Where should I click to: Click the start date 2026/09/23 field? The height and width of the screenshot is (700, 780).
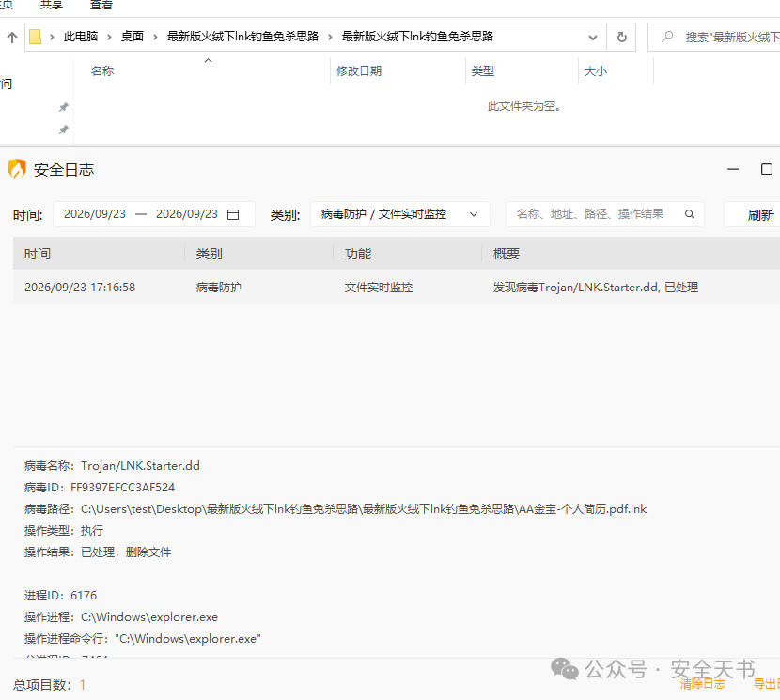[95, 214]
